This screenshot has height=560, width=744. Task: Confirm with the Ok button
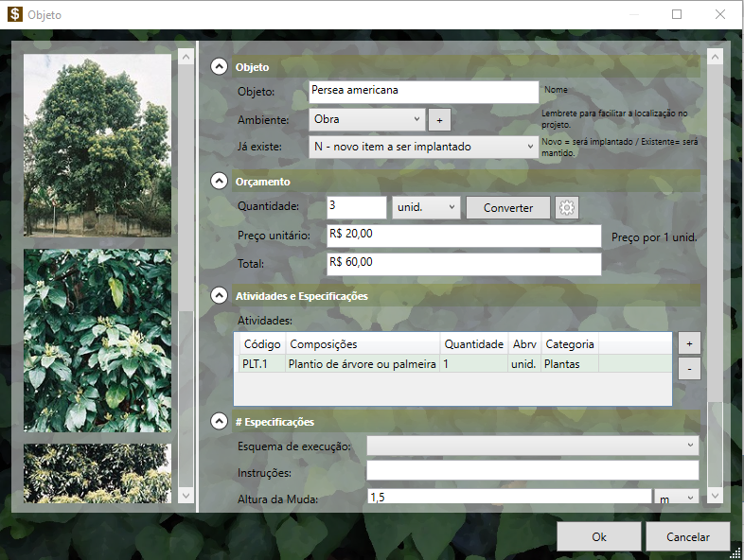coord(598,536)
